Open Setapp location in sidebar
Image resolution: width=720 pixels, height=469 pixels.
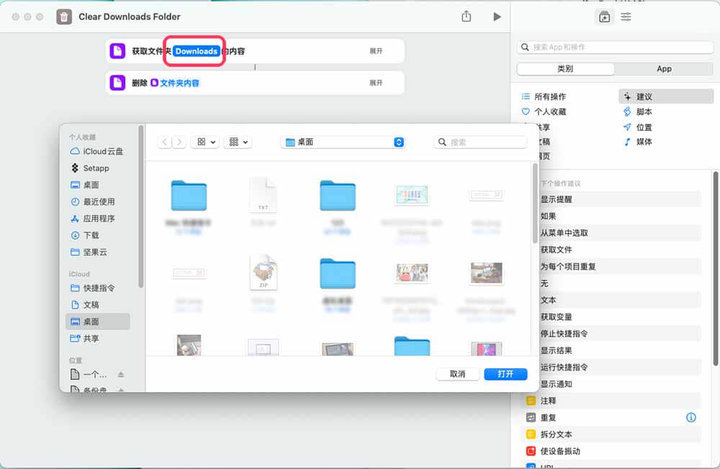90,168
